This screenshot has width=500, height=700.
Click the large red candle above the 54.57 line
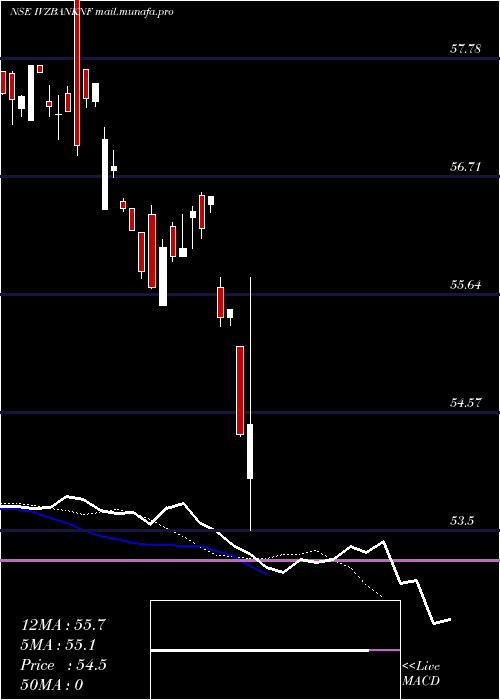point(240,390)
